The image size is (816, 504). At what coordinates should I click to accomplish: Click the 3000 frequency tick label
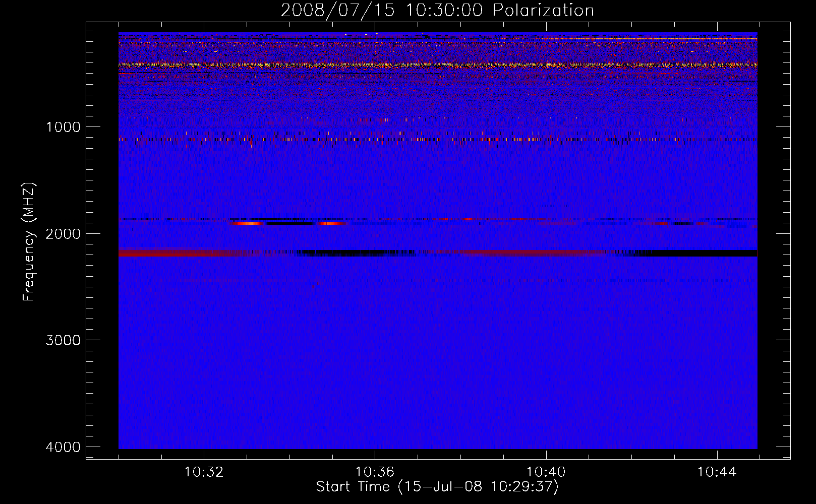pyautogui.click(x=63, y=340)
